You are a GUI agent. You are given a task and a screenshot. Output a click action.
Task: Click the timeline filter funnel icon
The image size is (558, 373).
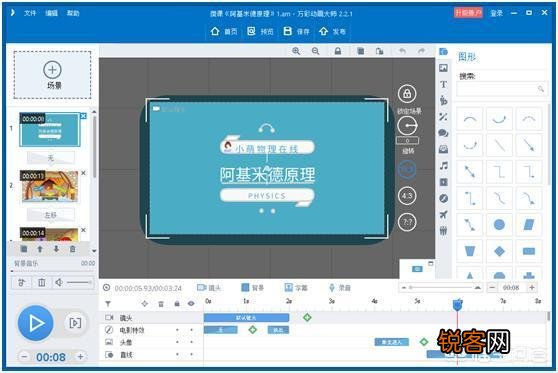[108, 304]
